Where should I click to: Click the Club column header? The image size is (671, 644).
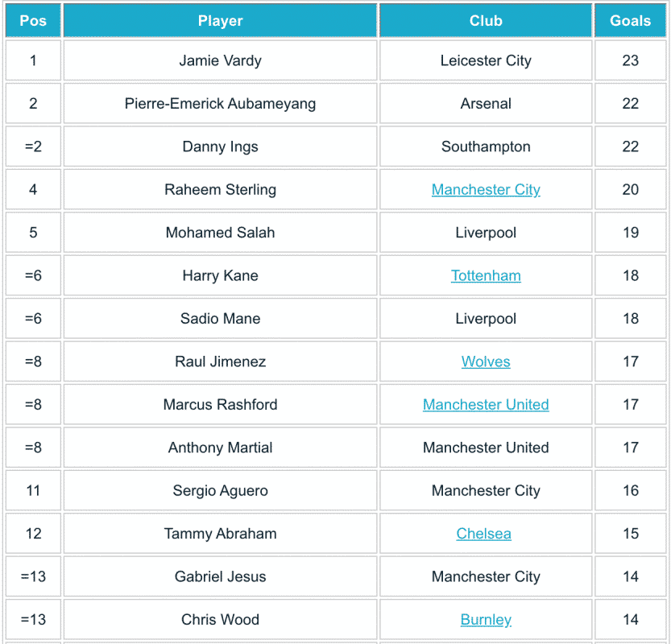point(486,21)
